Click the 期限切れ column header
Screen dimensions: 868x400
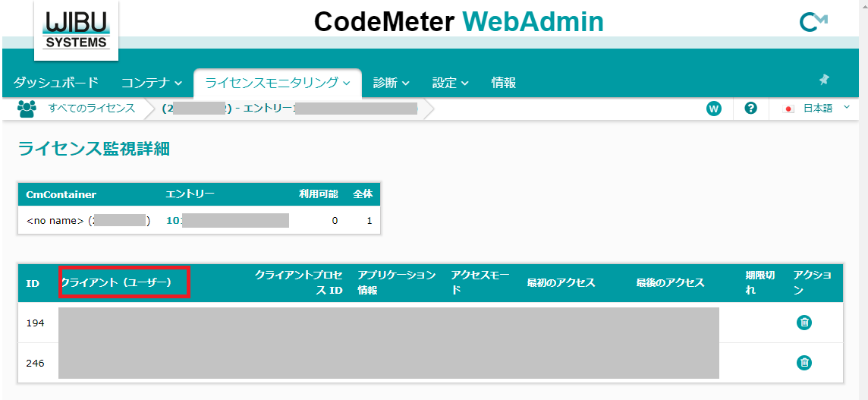coord(760,282)
